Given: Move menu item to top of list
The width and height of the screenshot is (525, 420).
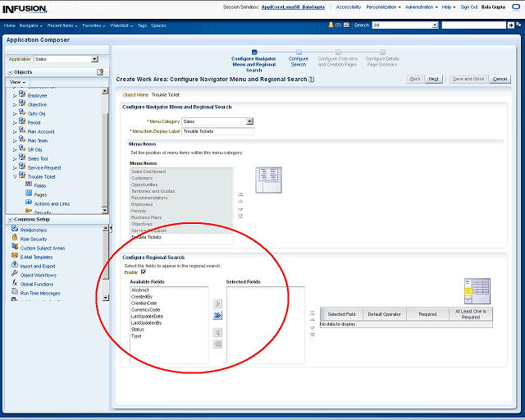Looking at the screenshot, I should (x=240, y=195).
